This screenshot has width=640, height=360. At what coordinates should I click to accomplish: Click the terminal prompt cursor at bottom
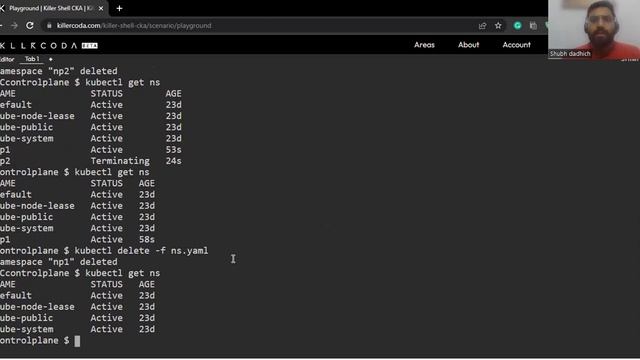(x=77, y=341)
